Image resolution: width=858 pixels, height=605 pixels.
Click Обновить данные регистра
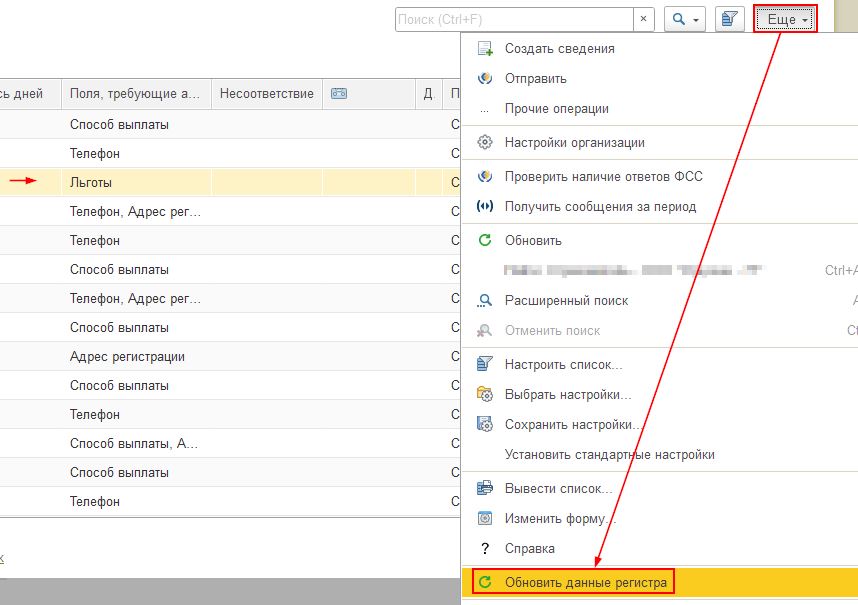[x=659, y=583]
